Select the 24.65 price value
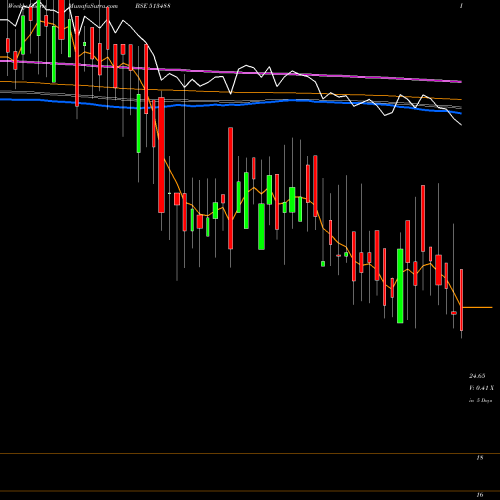Screen dimensions: 500x500 477,376
